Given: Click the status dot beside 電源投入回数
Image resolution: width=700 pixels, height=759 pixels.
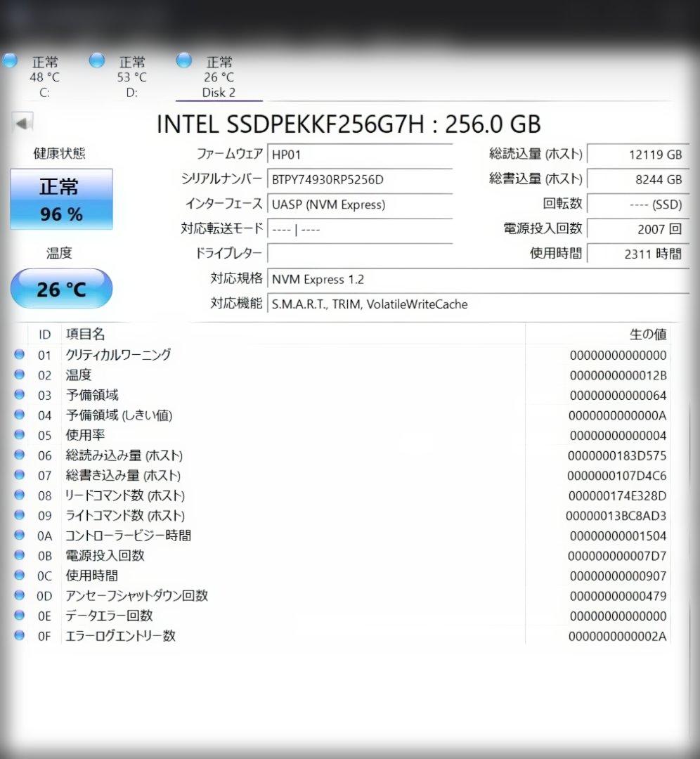Looking at the screenshot, I should (x=19, y=555).
